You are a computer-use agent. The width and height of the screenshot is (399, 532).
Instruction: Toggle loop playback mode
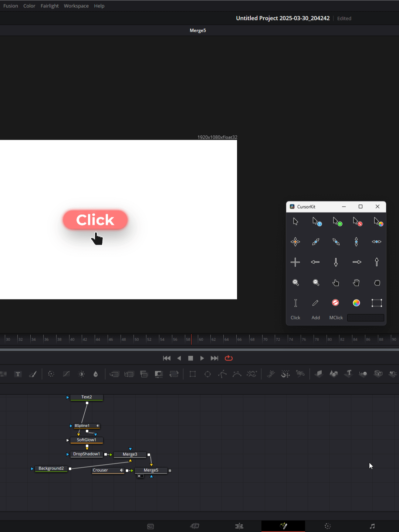click(229, 358)
